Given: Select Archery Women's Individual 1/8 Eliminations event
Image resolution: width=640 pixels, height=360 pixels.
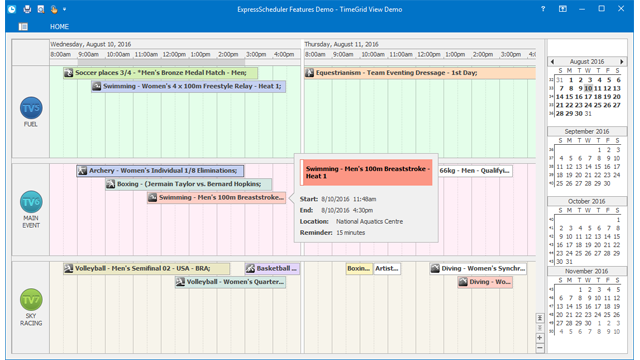Looking at the screenshot, I should pos(160,171).
